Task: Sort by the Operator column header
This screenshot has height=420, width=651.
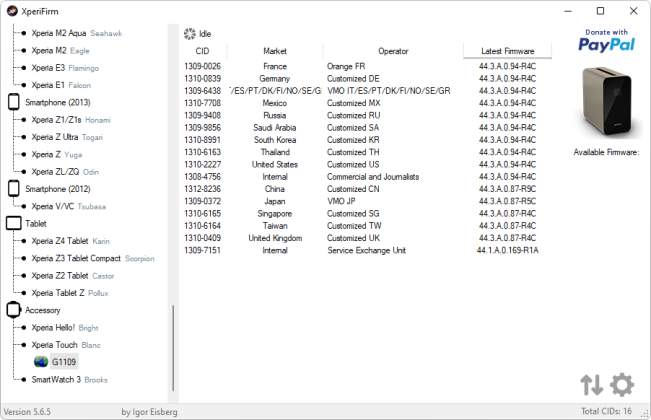Action: coord(393,51)
